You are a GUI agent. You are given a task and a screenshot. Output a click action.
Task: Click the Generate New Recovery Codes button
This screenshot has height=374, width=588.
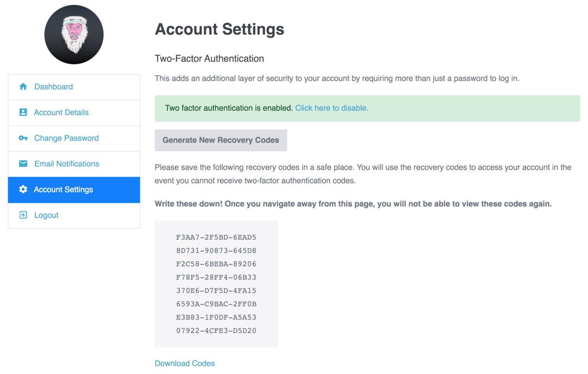(221, 140)
